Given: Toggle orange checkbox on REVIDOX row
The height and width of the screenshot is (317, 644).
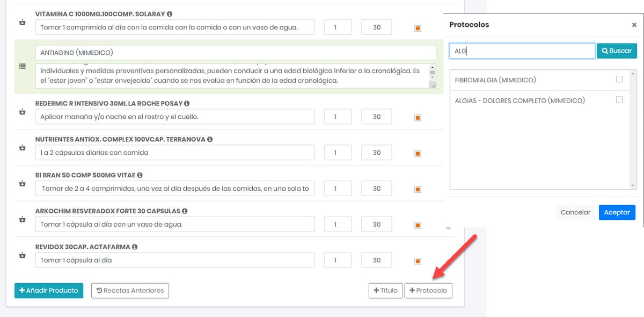Looking at the screenshot, I should (418, 260).
